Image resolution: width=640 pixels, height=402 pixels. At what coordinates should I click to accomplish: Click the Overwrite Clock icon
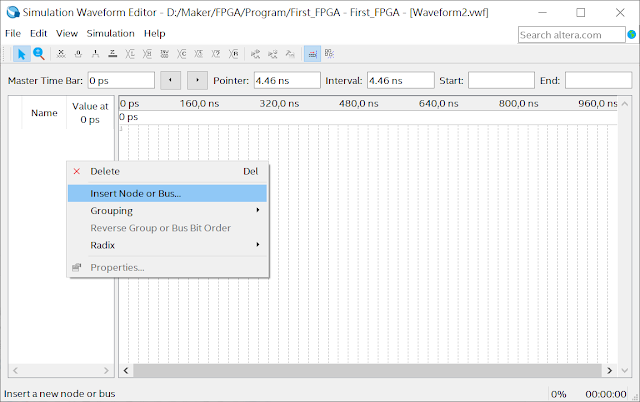(x=199, y=54)
